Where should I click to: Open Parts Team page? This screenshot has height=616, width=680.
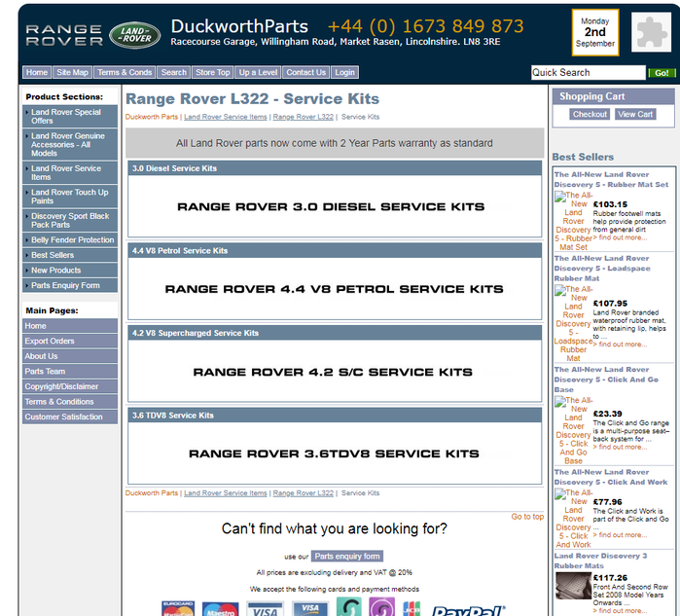[x=70, y=372]
